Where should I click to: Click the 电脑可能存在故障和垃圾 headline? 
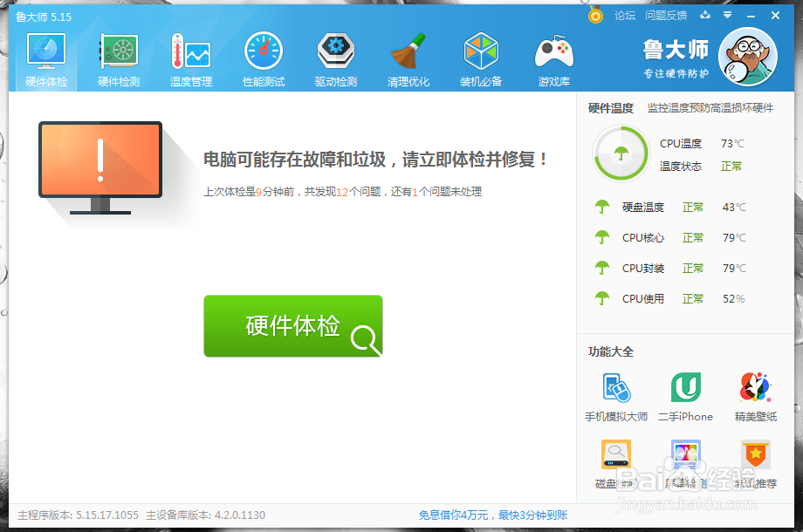click(x=375, y=159)
